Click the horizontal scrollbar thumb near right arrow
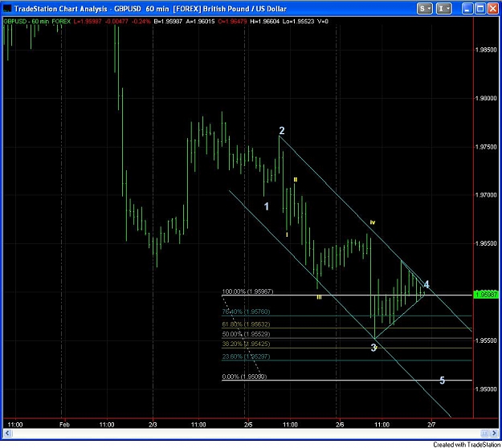Viewport: 502px width, 448px height. pyautogui.click(x=485, y=434)
